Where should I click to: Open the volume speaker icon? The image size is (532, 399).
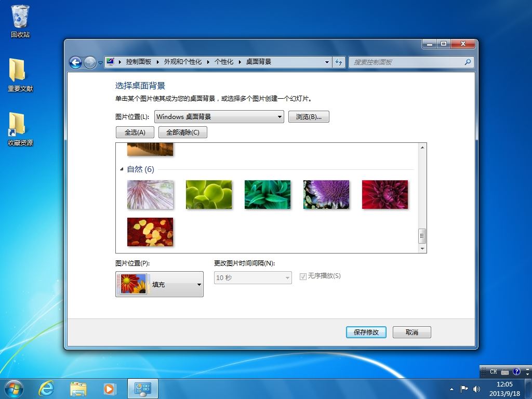(477, 389)
